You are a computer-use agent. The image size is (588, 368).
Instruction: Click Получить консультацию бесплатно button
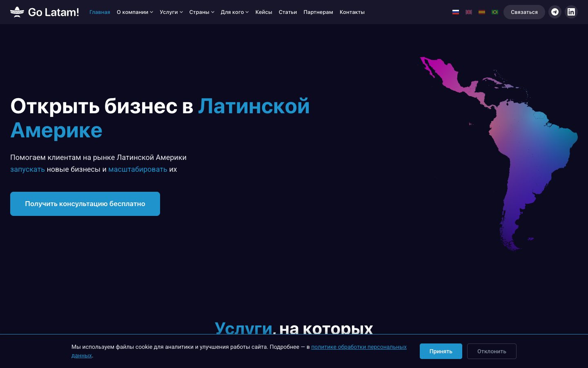(x=85, y=204)
